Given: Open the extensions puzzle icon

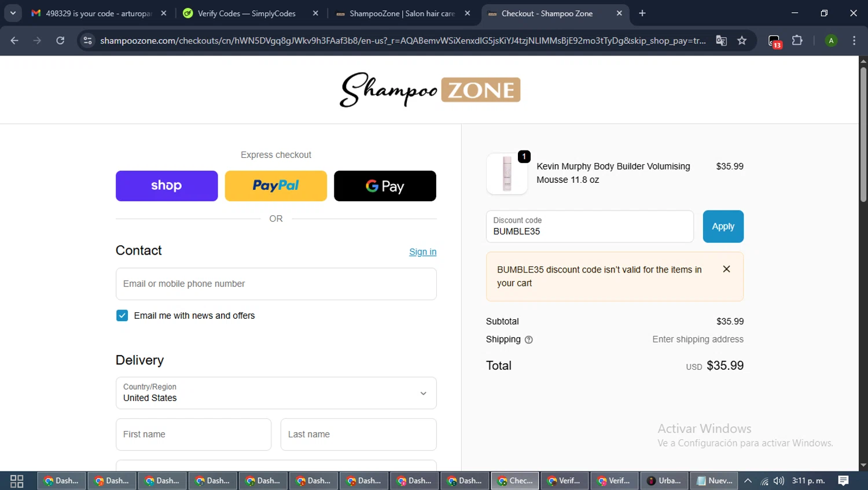Looking at the screenshot, I should [797, 40].
